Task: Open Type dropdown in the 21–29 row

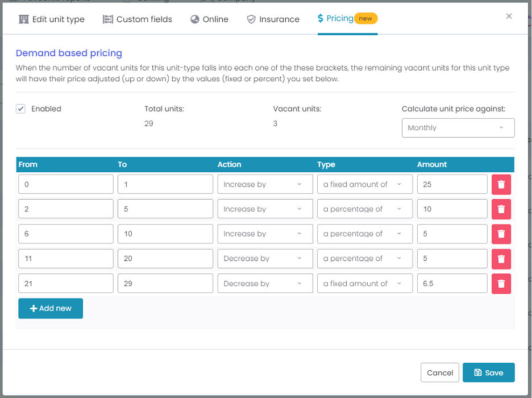Action: pyautogui.click(x=365, y=283)
